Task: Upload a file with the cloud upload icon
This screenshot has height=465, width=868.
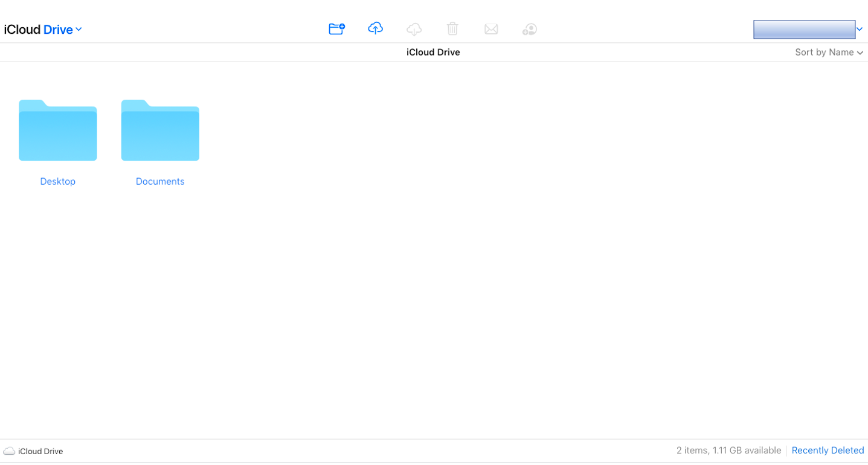Action: [x=375, y=28]
